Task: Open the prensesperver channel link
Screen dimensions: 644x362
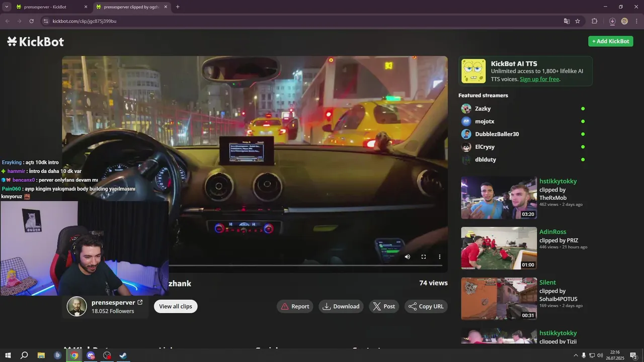Action: coord(117,303)
